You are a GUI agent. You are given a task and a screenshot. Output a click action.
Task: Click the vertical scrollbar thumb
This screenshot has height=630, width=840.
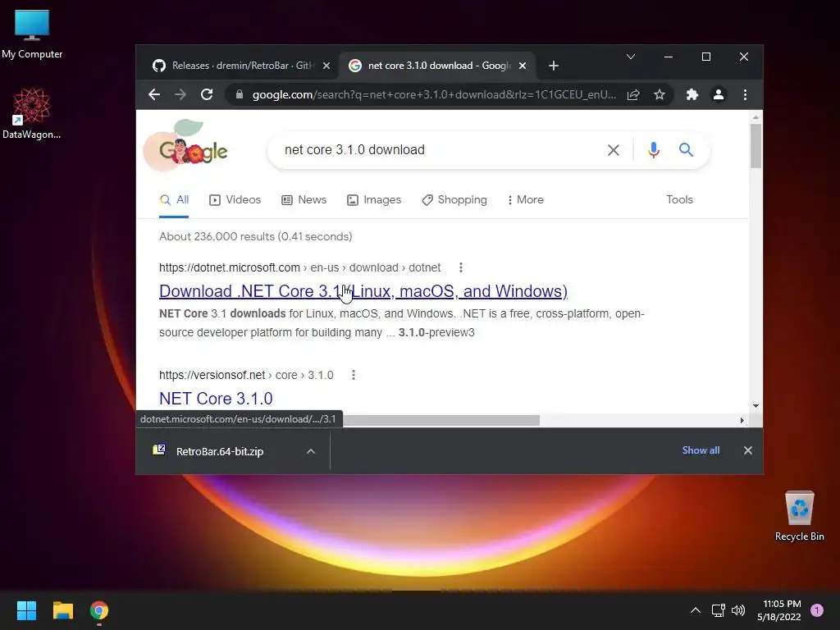[756, 146]
